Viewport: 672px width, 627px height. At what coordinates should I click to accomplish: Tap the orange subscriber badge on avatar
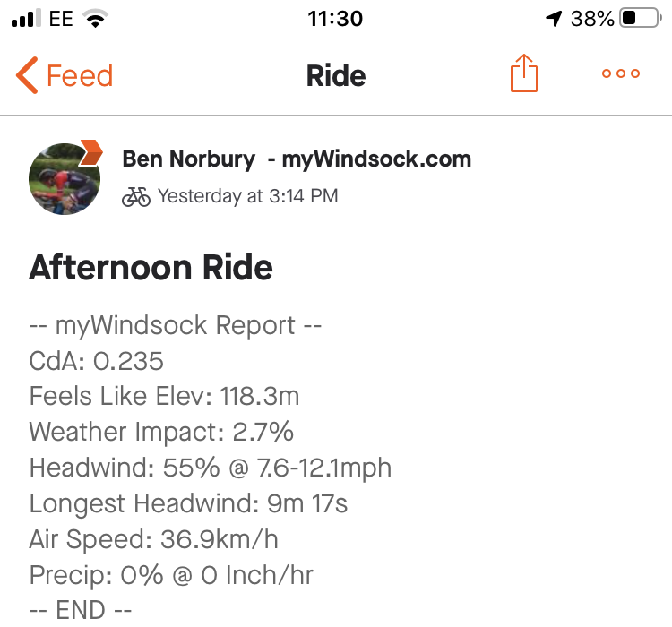[90, 152]
